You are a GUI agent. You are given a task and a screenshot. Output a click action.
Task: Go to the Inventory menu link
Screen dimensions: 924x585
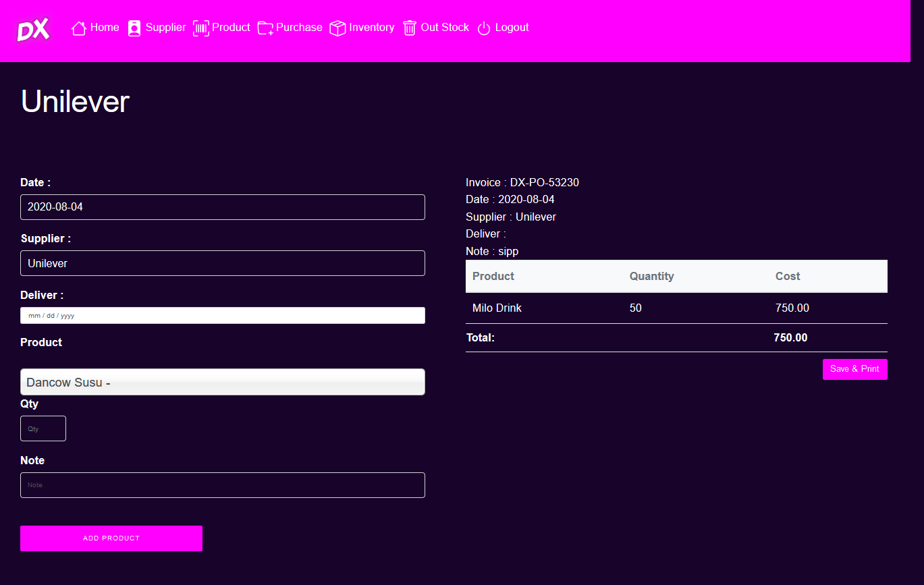(x=372, y=28)
